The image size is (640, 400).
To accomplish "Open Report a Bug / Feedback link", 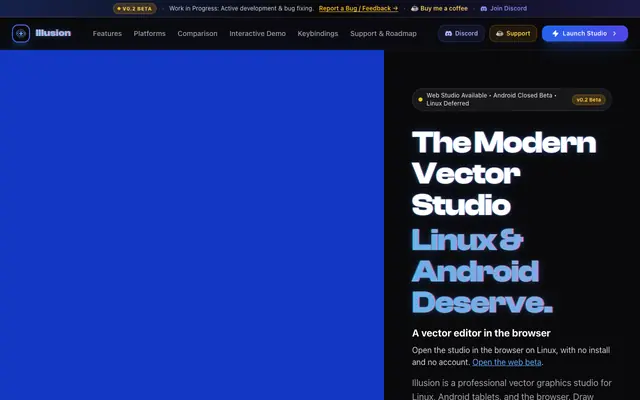I will pos(358,9).
